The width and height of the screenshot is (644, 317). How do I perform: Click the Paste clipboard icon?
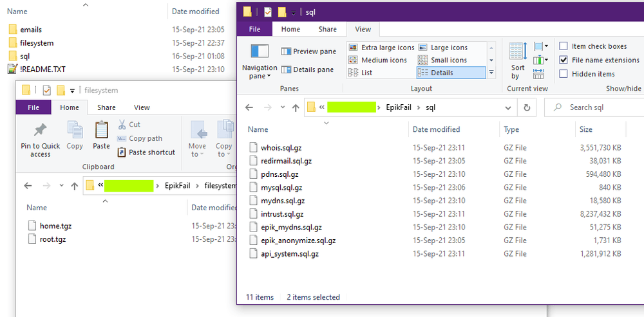101,131
